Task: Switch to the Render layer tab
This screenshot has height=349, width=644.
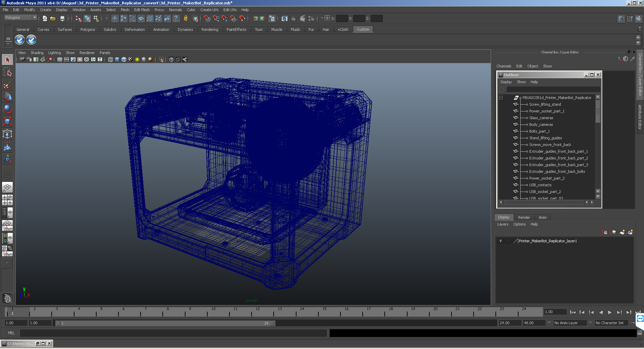Action: coord(524,217)
